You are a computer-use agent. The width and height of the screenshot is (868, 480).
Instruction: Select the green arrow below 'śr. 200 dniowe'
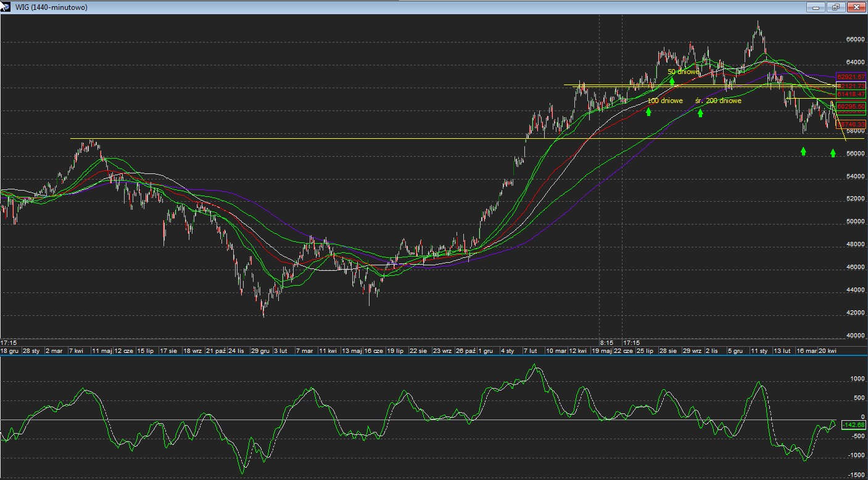(x=700, y=112)
